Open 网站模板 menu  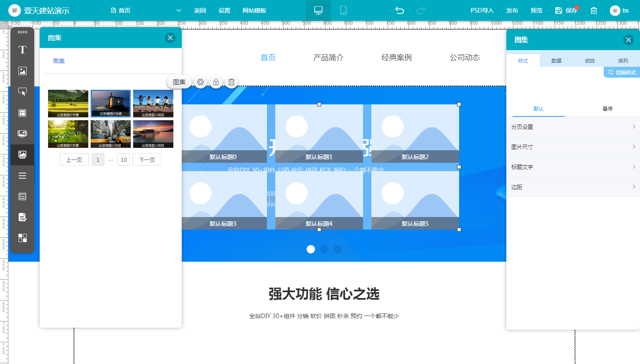(x=254, y=10)
